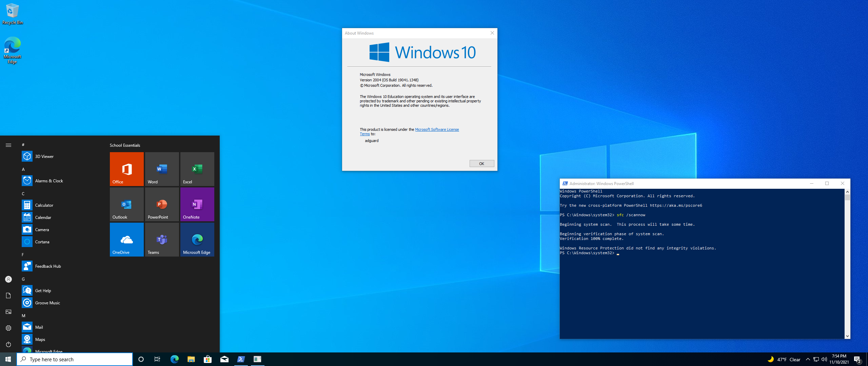Open the taskbar clock and date
This screenshot has width=868, height=366.
(x=839, y=359)
